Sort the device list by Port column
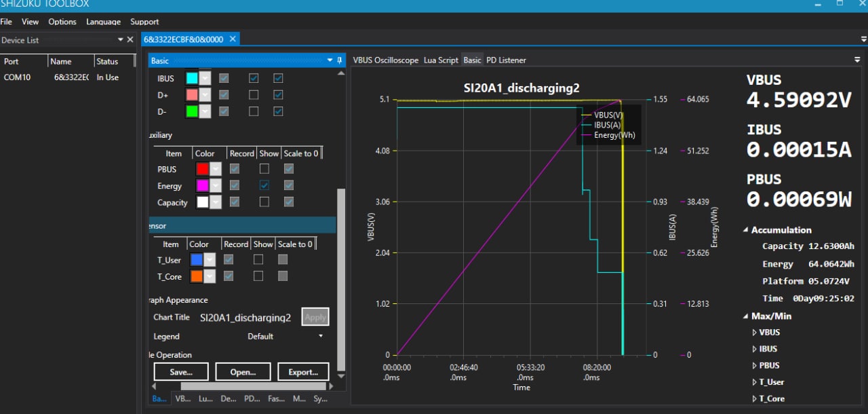 click(24, 61)
